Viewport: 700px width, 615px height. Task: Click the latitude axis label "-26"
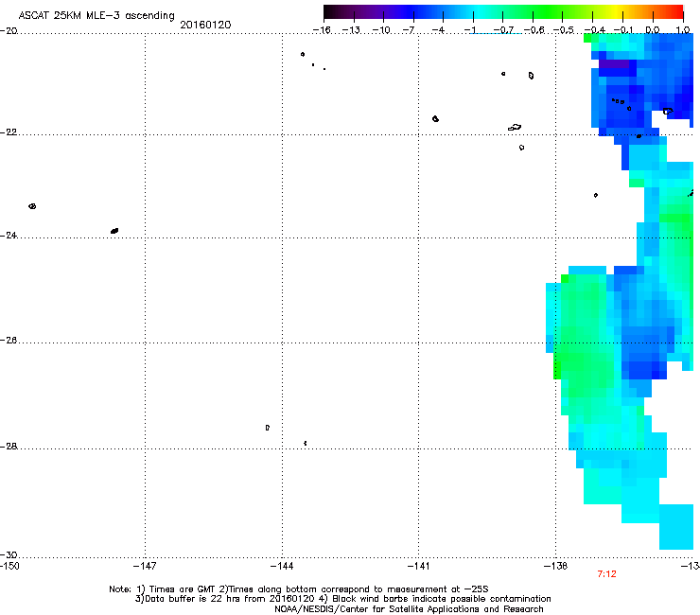coord(9,340)
